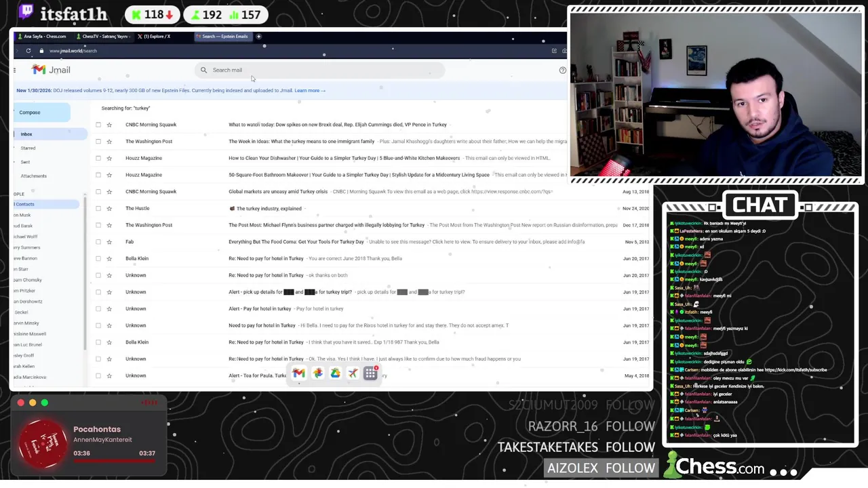This screenshot has width=868, height=488.
Task: Select checkbox for Alert - Pay for hotel email
Action: (98, 308)
